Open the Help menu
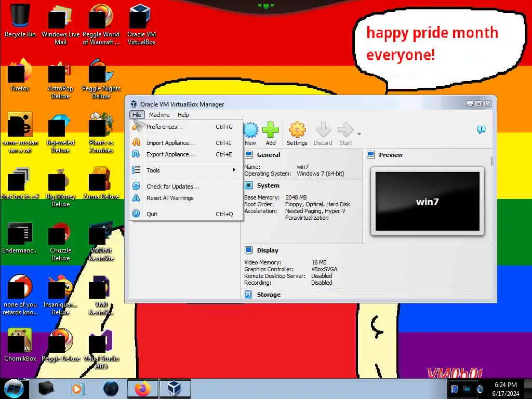532x399 pixels. tap(183, 115)
